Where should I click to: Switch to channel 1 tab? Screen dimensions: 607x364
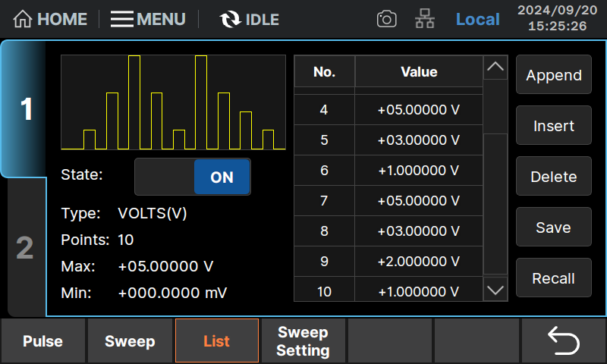26,110
